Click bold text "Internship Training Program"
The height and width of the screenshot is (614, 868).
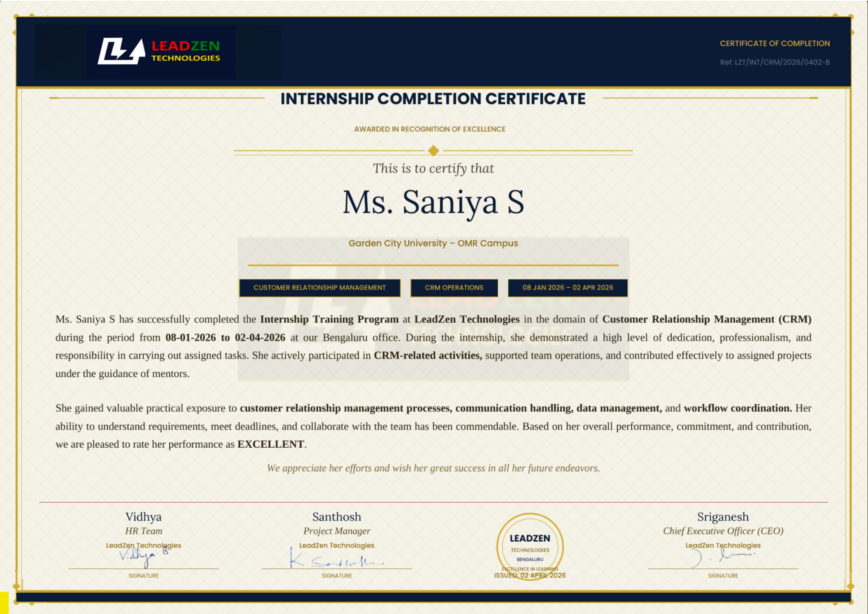(329, 319)
